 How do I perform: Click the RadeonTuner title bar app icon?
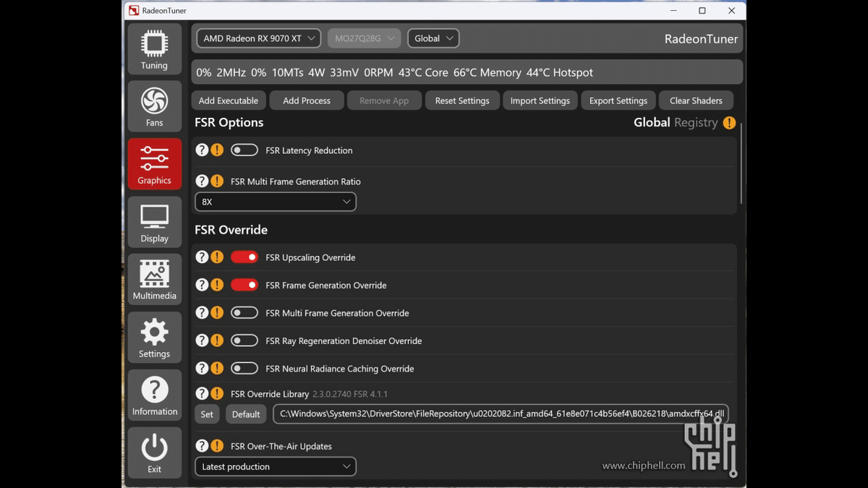point(134,11)
